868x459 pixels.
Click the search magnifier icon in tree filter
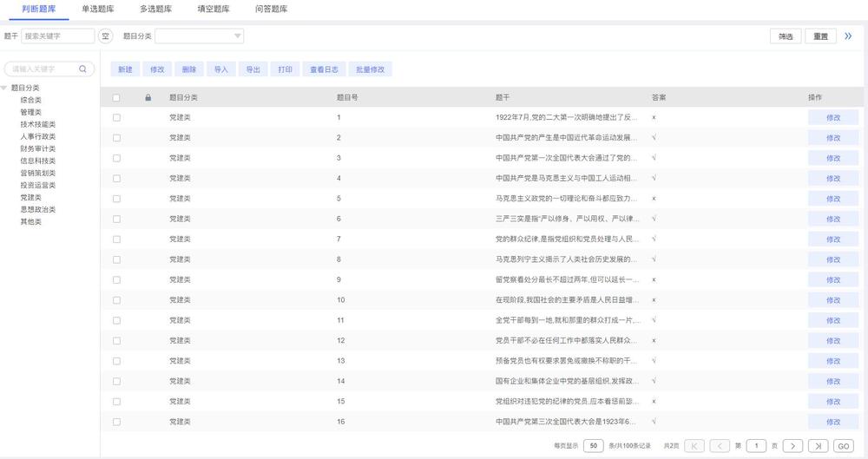point(83,69)
